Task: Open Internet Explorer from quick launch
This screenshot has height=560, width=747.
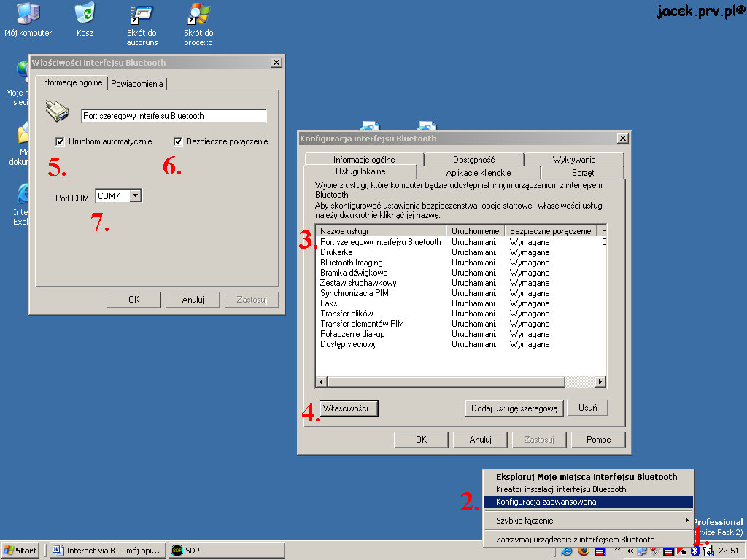Action: (566, 551)
